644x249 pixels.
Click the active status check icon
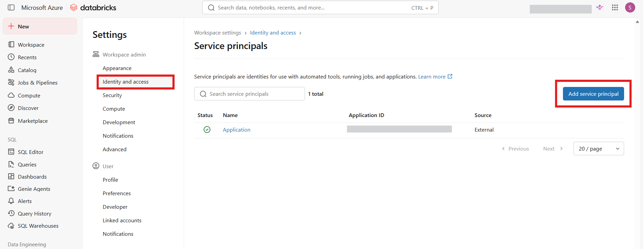(207, 130)
